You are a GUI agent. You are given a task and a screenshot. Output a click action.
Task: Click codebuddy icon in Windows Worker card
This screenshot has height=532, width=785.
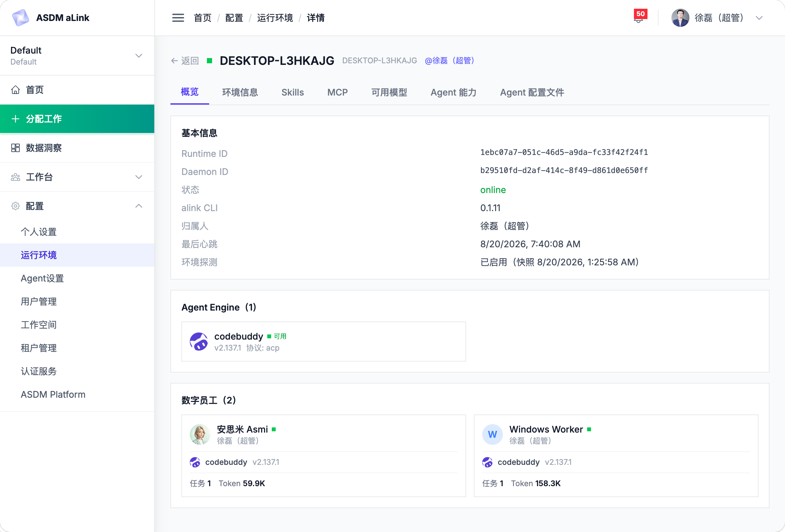coord(487,462)
